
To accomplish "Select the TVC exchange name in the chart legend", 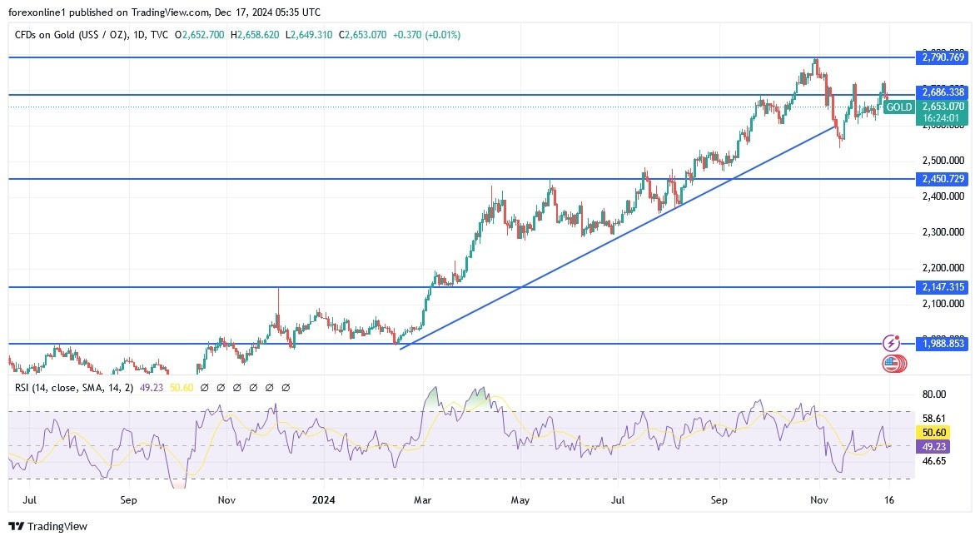I will [158, 35].
